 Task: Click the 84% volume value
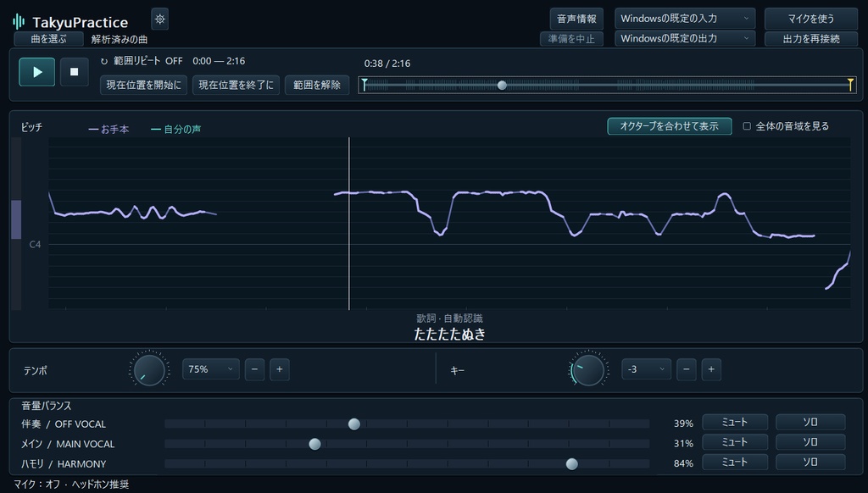[x=683, y=463]
